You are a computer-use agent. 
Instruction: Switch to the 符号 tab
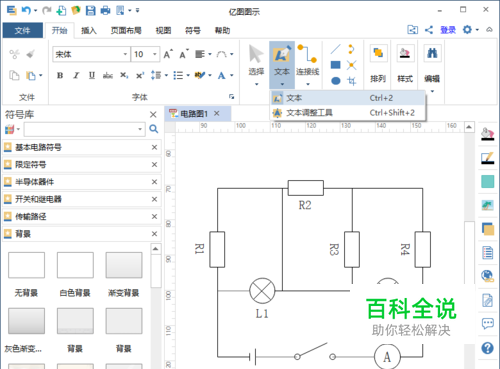(193, 31)
